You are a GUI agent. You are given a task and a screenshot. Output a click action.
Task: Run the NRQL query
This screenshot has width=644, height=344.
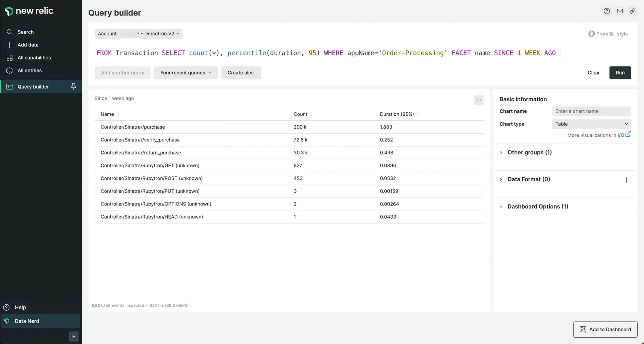coord(620,73)
